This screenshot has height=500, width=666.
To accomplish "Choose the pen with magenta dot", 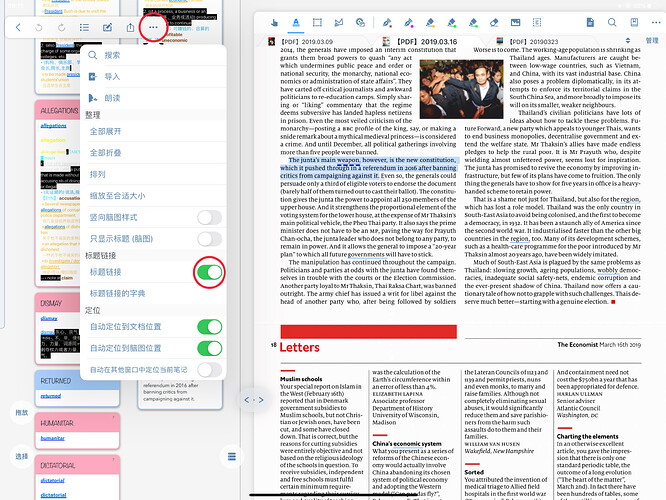I will [408, 23].
